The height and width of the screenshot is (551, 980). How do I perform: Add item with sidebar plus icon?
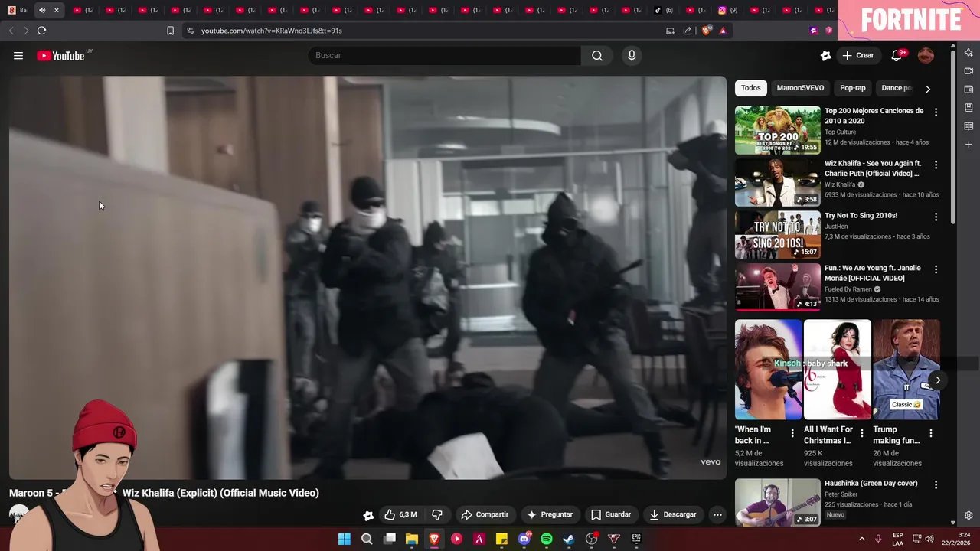969,145
